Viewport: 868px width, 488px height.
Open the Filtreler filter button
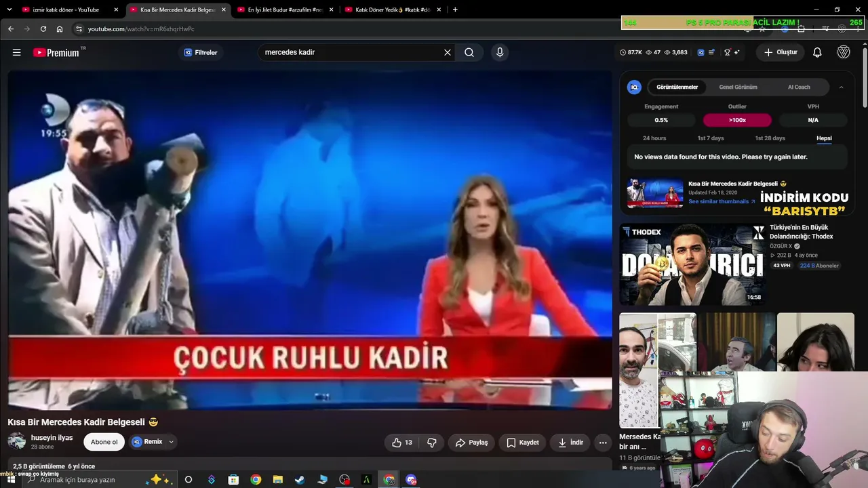200,52
